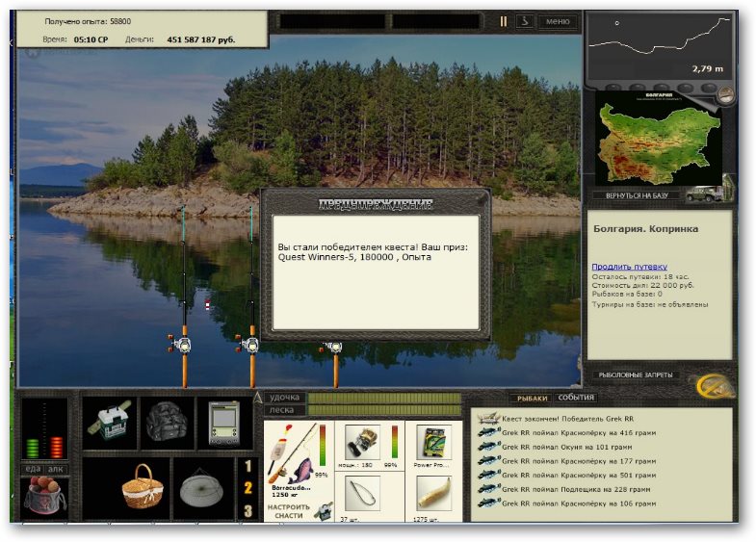This screenshot has width=756, height=542.
Task: Switch to the СОБЫТИЯ tab
Action: 576,398
